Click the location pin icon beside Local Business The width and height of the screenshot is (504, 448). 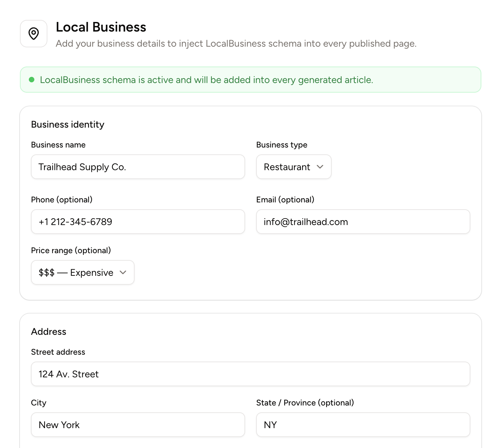pos(34,34)
